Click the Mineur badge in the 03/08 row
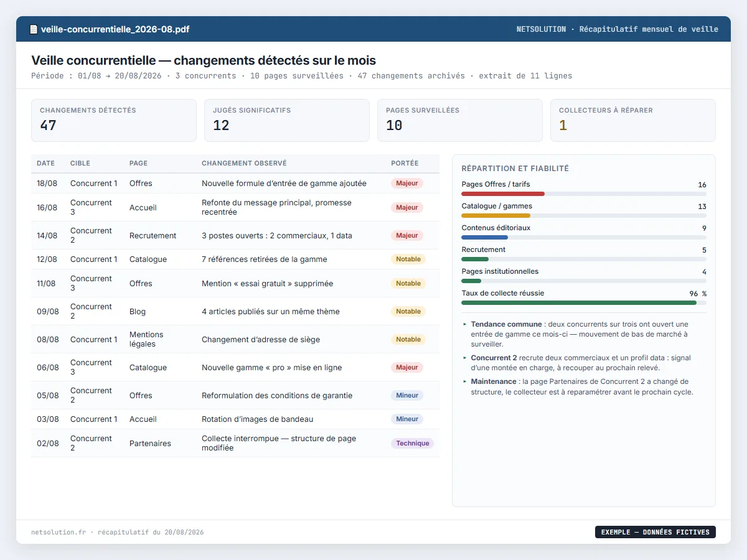 [407, 419]
